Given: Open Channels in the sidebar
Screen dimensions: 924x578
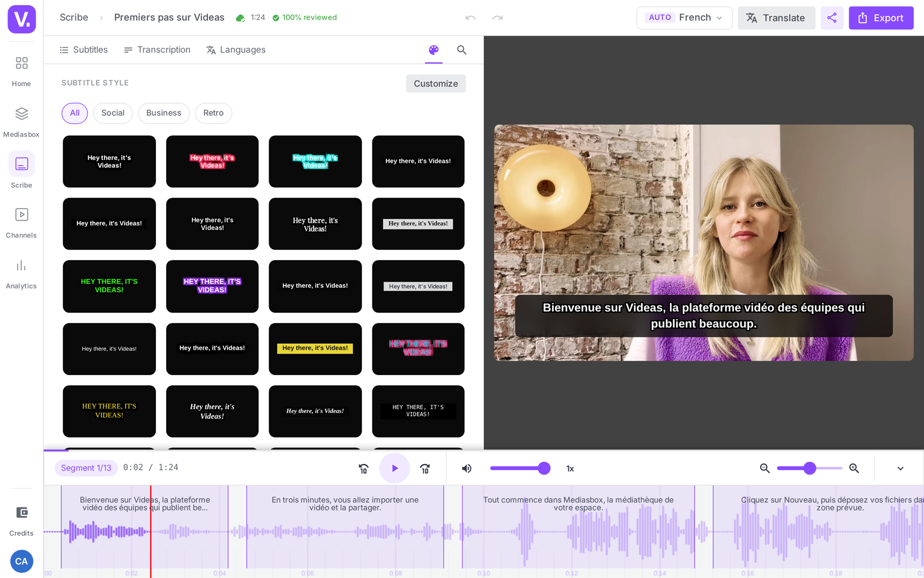Looking at the screenshot, I should pos(21,223).
